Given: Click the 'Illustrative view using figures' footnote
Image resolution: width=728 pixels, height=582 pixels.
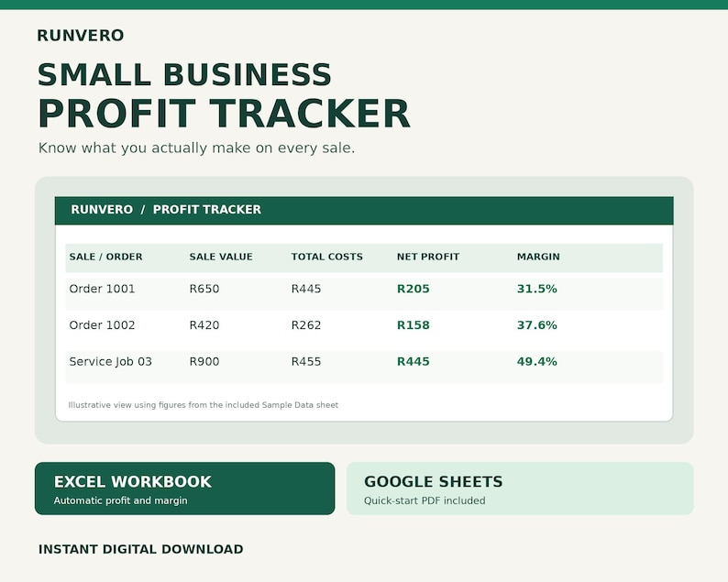Looking at the screenshot, I should pyautogui.click(x=204, y=405).
